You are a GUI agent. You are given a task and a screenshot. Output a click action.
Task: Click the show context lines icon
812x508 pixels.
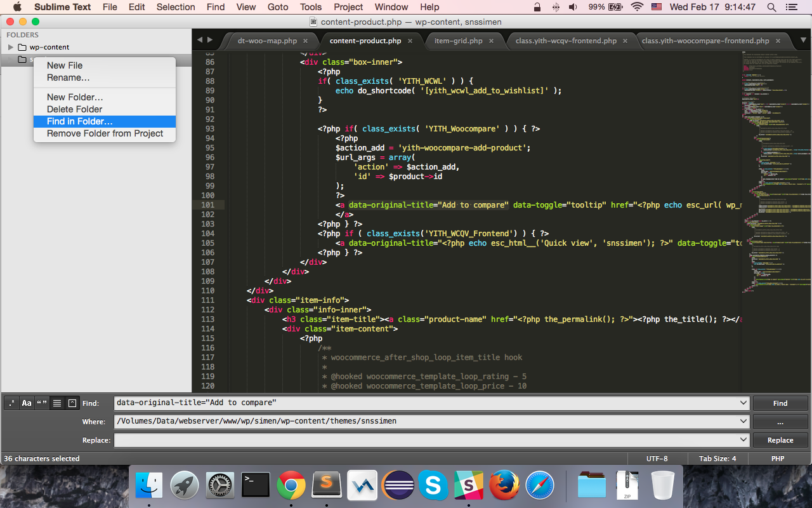(x=57, y=403)
